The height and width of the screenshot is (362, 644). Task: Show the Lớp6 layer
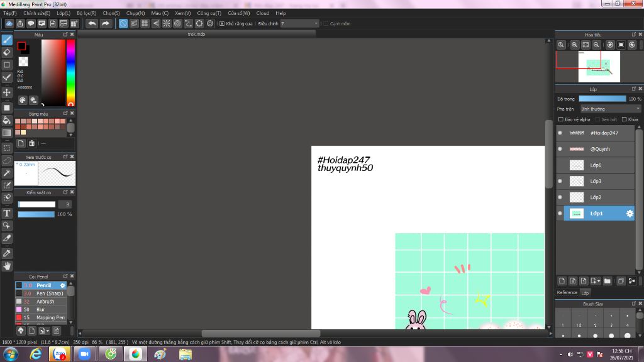point(560,165)
